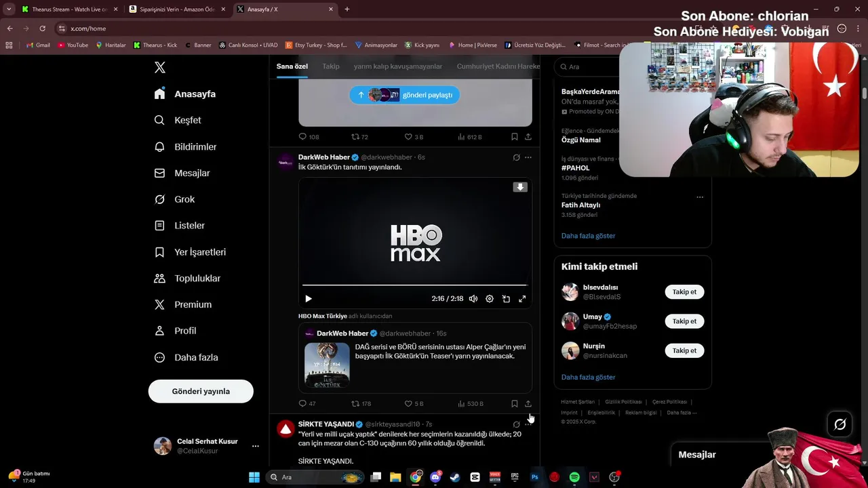Open Yer İşaretleri bookmarks
The image size is (868, 488).
pos(190,251)
